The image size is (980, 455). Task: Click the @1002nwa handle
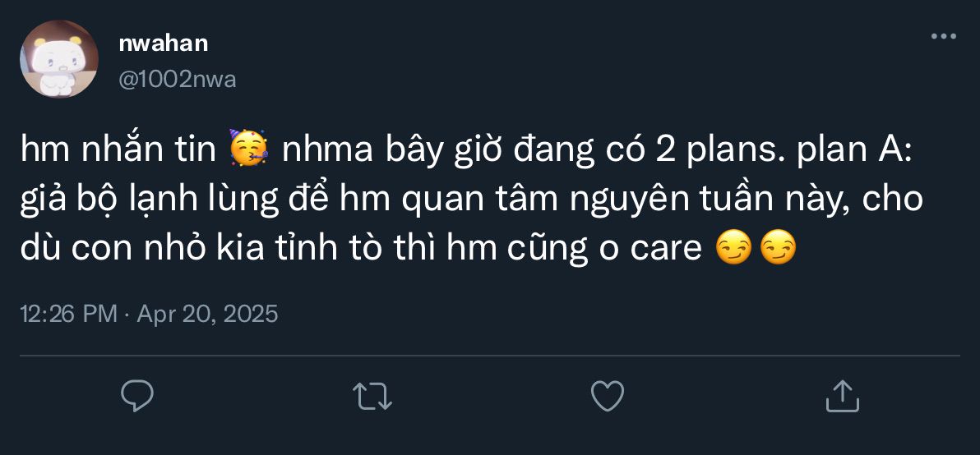pos(178,79)
